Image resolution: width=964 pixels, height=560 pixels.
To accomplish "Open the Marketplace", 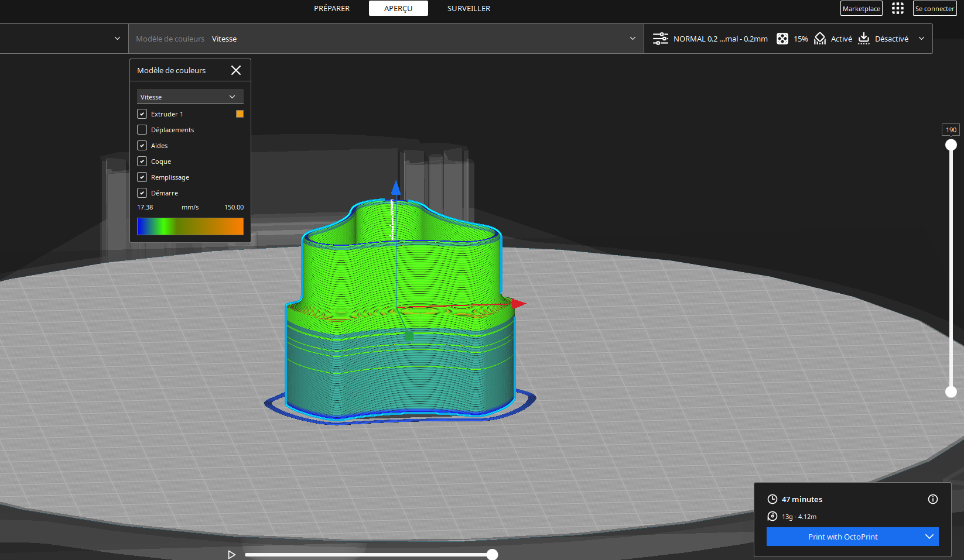I will pos(861,8).
